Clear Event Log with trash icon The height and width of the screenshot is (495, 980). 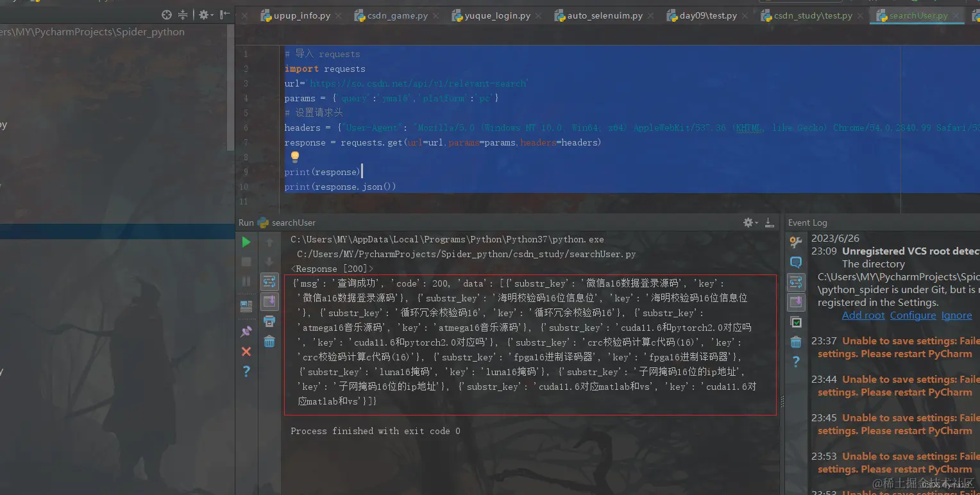pyautogui.click(x=796, y=342)
